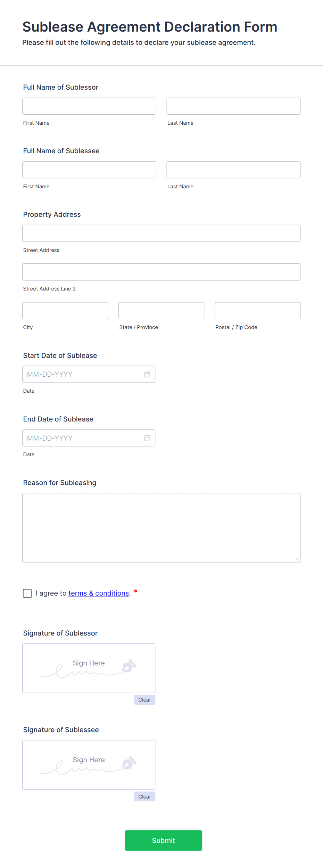The height and width of the screenshot is (868, 323).
Task: Focus the Sublessor First Name field
Action: 89,106
